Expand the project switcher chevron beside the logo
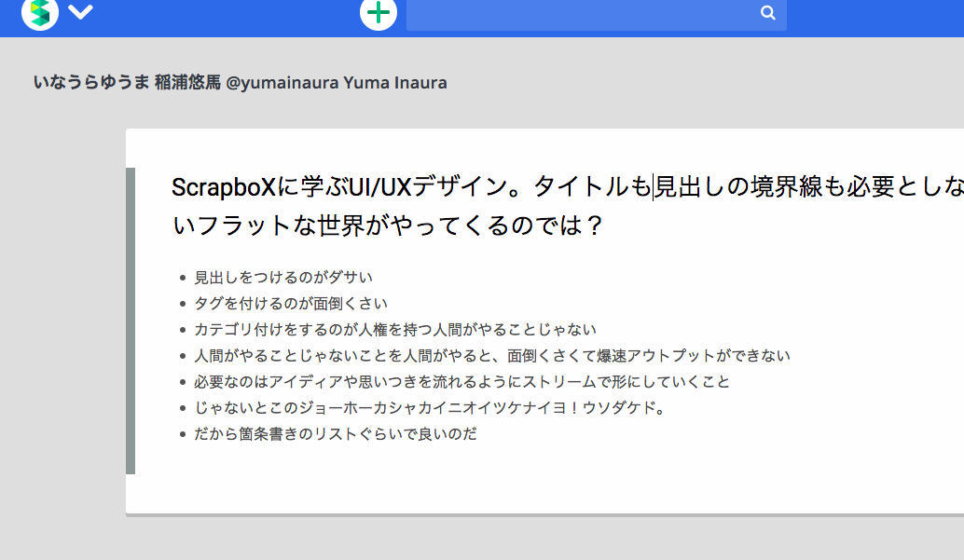This screenshot has height=560, width=964. [x=80, y=14]
